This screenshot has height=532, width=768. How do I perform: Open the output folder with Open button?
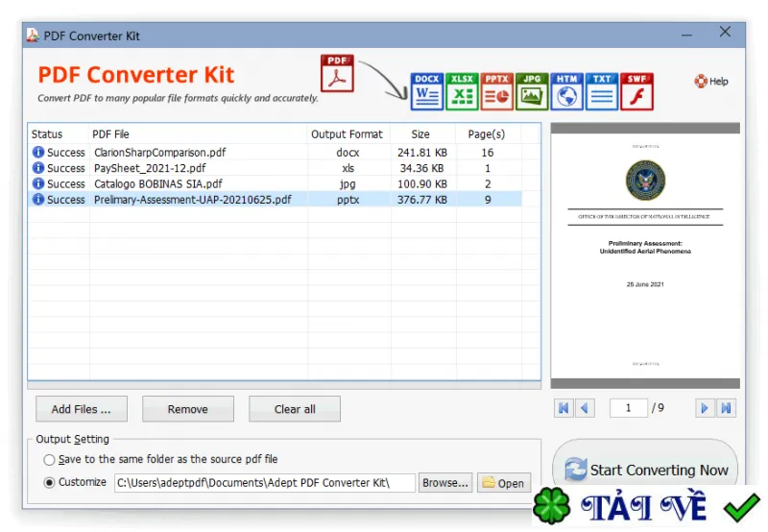click(x=503, y=483)
